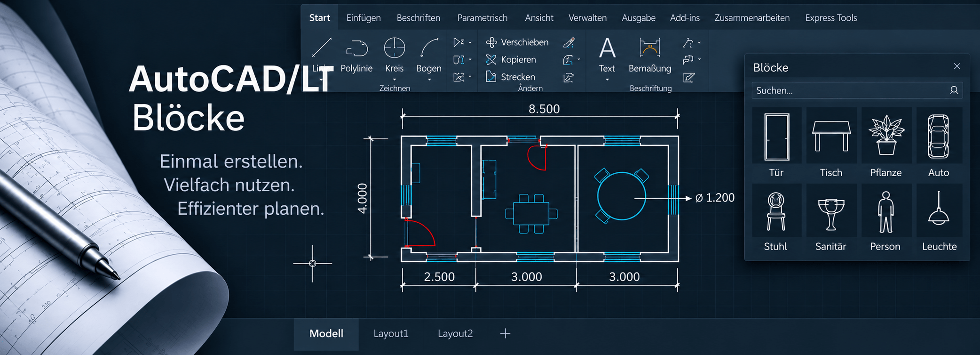
Task: Open the dropdown arrow under Kreis
Action: point(394,80)
